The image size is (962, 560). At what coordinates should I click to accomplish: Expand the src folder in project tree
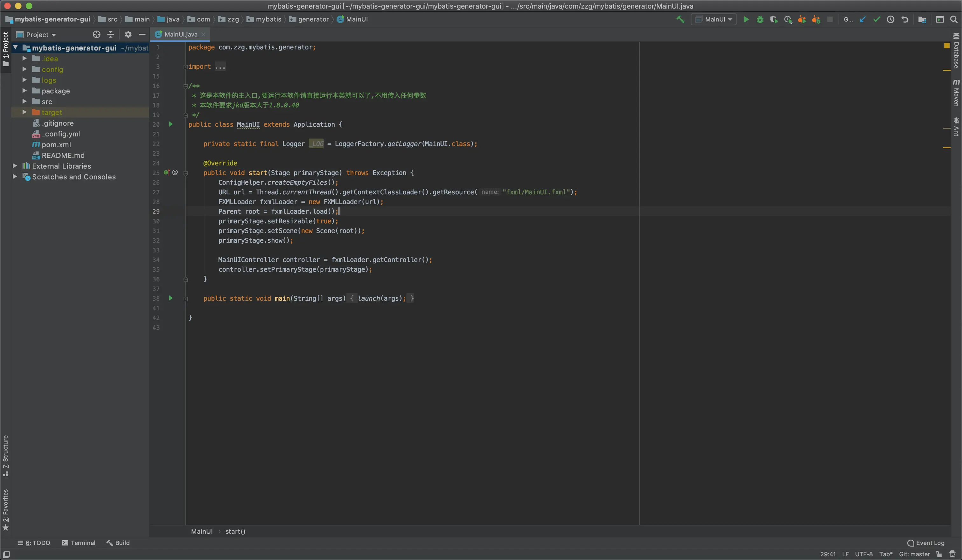(24, 101)
